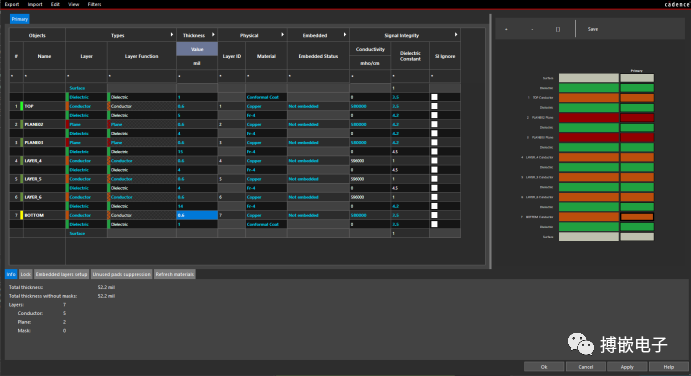
Task: Click the Material column filter field
Action: pyautogui.click(x=266, y=76)
